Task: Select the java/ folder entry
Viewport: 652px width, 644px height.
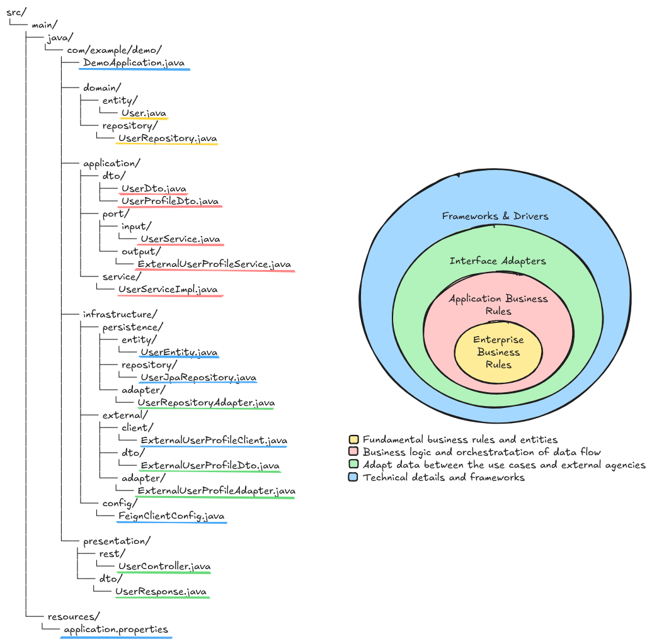Action: click(x=60, y=38)
